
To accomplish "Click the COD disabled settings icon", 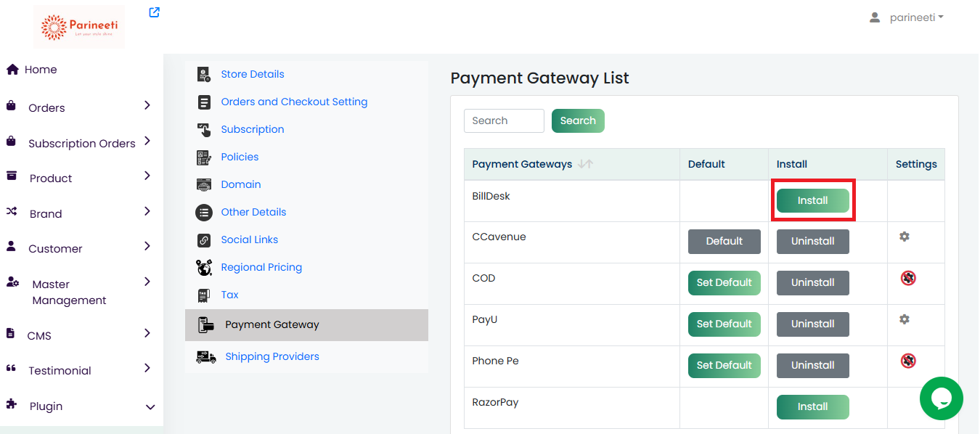I will tap(907, 278).
